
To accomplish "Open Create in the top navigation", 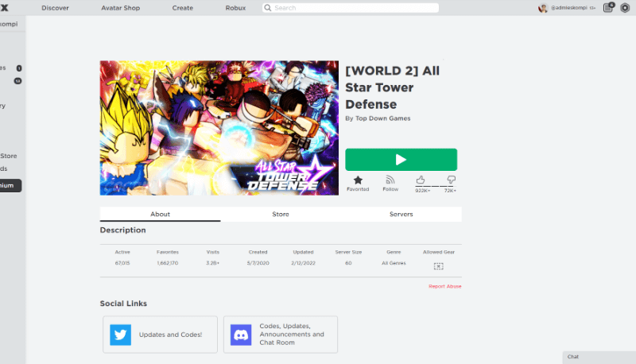I will click(183, 8).
